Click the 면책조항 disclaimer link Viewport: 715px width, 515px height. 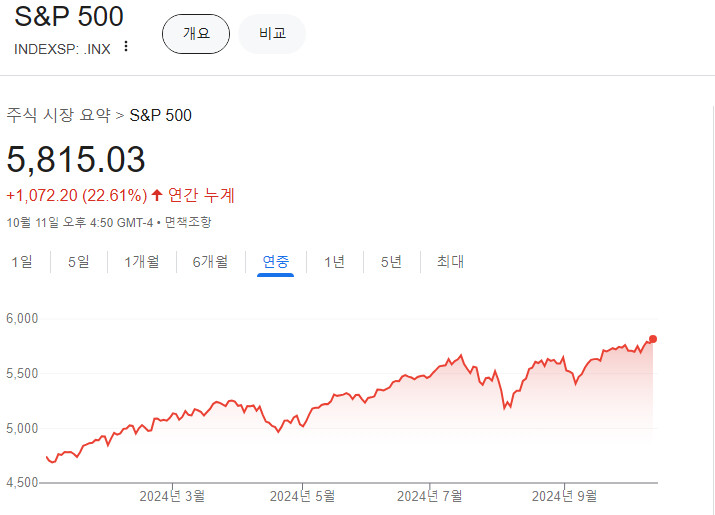(x=188, y=222)
